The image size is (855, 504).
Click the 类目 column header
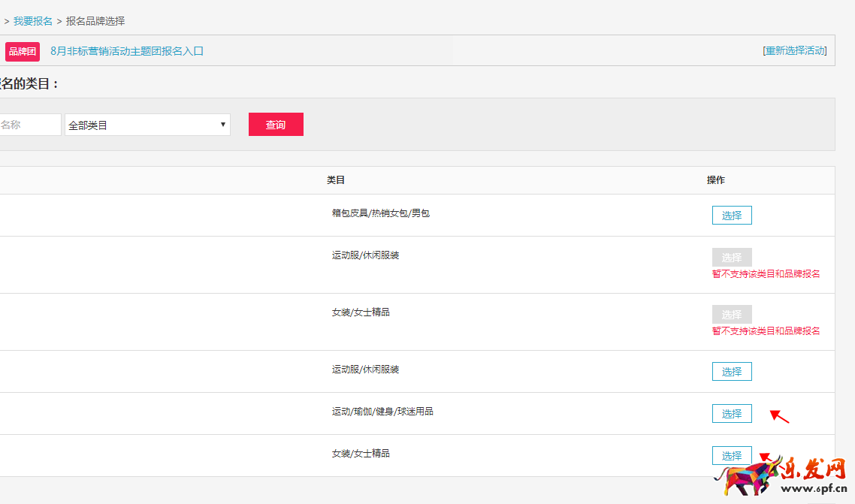click(336, 180)
